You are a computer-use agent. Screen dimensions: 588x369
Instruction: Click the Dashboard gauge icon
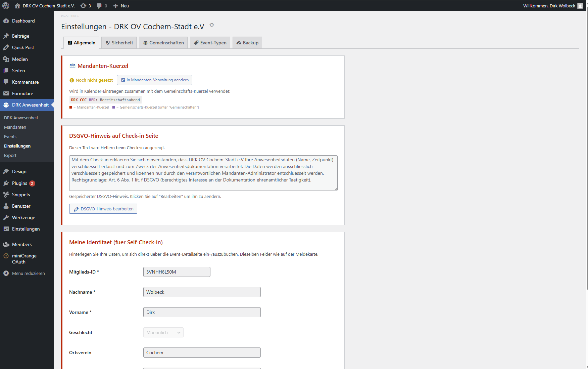tap(6, 21)
